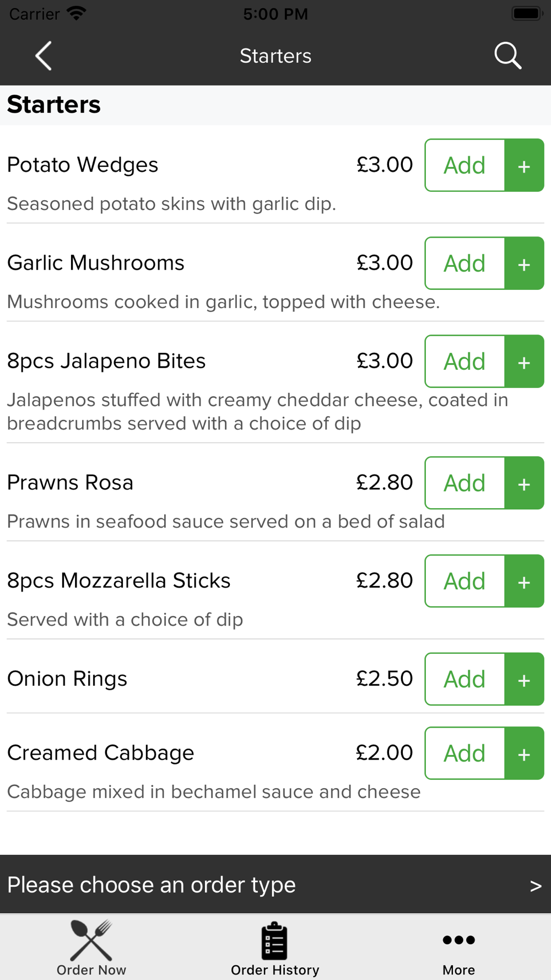
Task: Select the 8pcs Jalapeno Bites item name
Action: 106,362
